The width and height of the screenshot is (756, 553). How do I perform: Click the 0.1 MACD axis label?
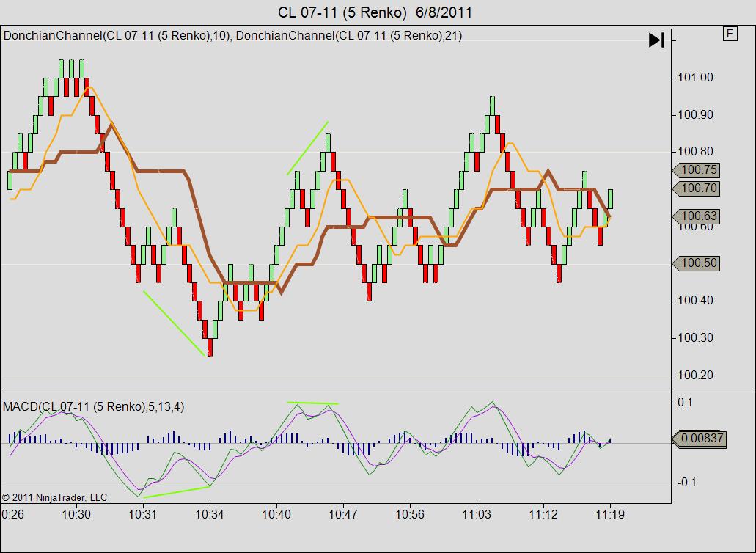686,402
